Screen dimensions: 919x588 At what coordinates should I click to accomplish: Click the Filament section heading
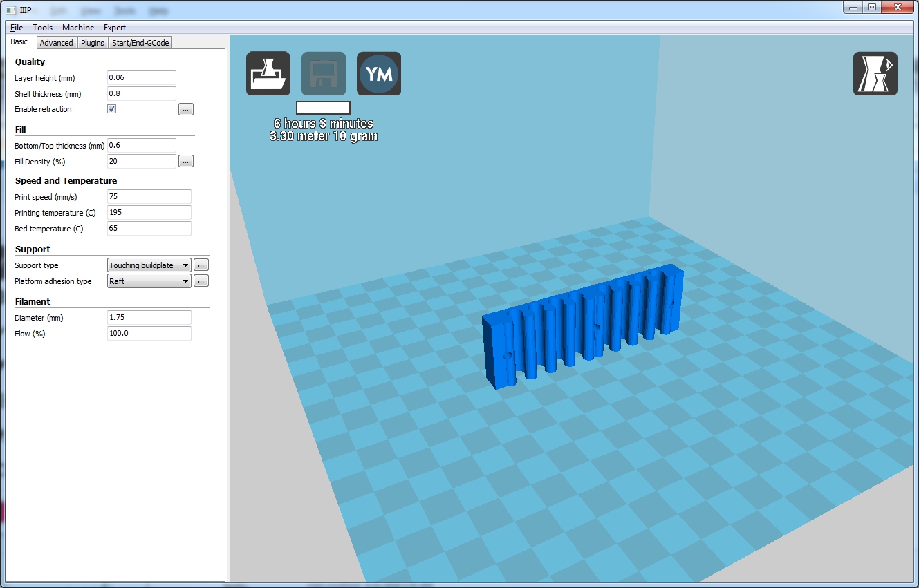point(33,302)
